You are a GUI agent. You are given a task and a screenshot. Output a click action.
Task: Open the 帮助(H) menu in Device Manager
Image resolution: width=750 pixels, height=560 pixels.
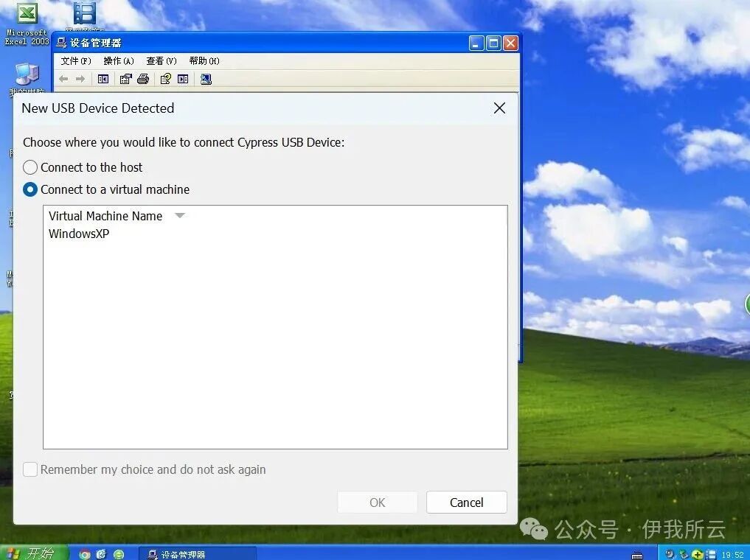point(204,60)
